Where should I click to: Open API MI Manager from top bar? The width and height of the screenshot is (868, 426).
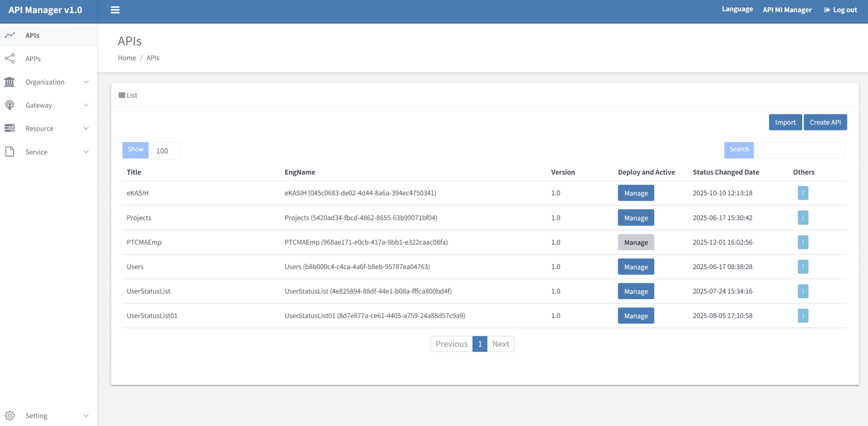(x=787, y=10)
